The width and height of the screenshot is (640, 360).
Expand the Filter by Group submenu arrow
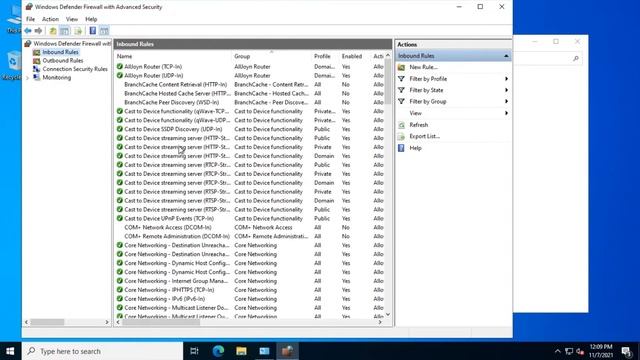tap(506, 102)
